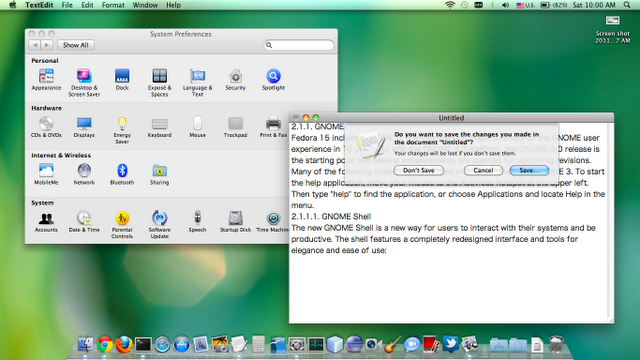Open Exposé & Spaces preferences
Viewport: 640px width, 360px height.
tap(160, 82)
